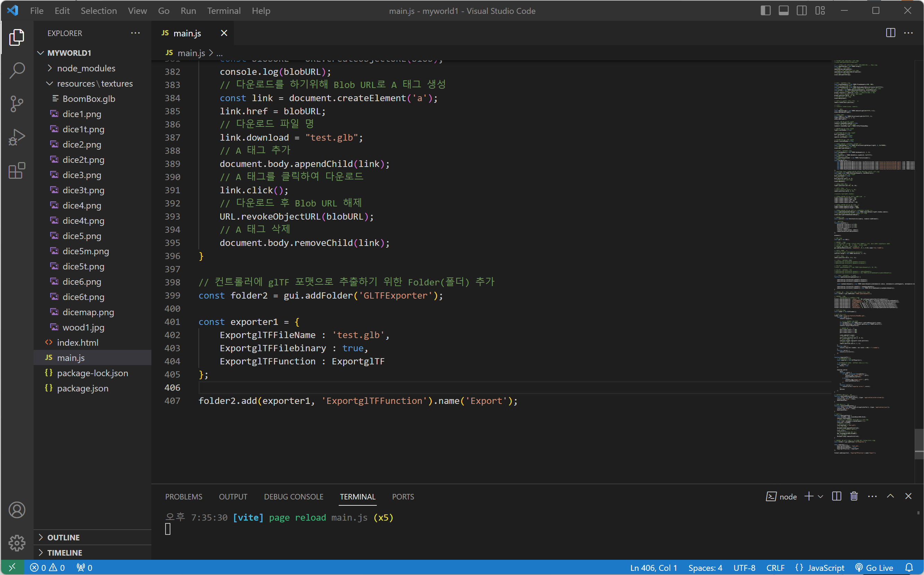924x575 pixels.
Task: Toggle the secondary side bar layout button
Action: (x=801, y=11)
